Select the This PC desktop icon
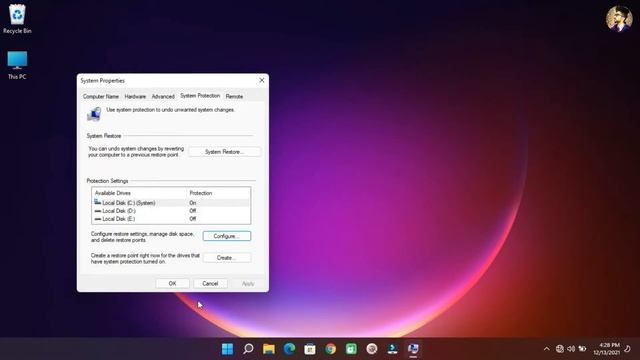The height and width of the screenshot is (360, 640). pyautogui.click(x=17, y=64)
